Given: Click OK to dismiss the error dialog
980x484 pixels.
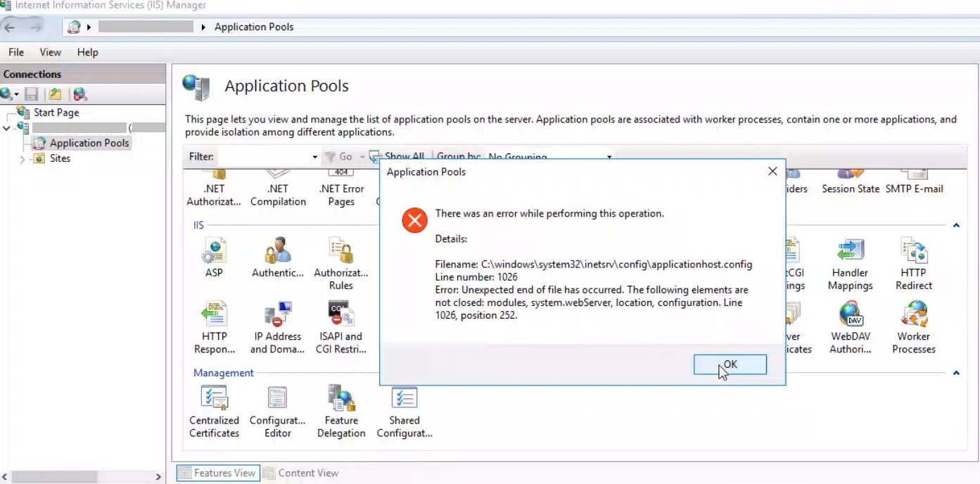Looking at the screenshot, I should click(730, 364).
